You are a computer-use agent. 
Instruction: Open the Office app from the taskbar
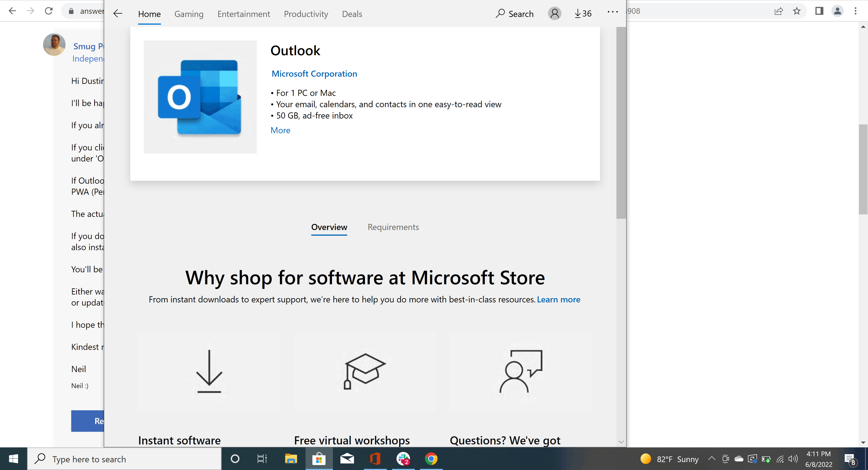(375, 459)
